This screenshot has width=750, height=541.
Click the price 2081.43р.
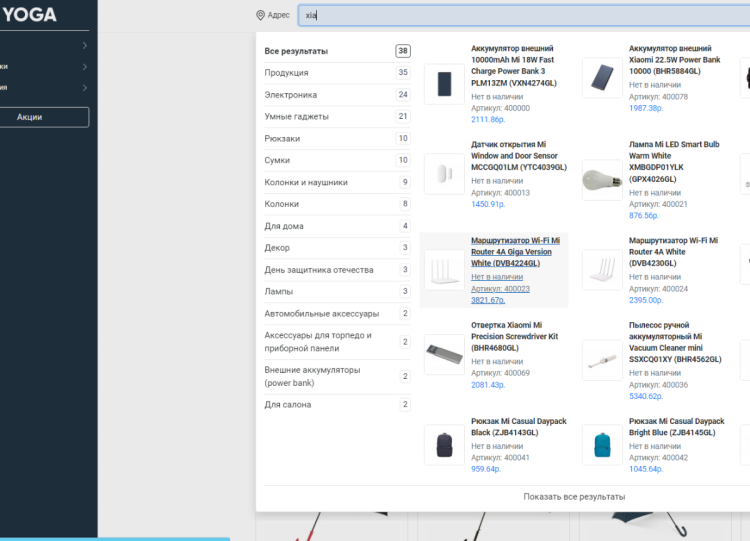[488, 385]
